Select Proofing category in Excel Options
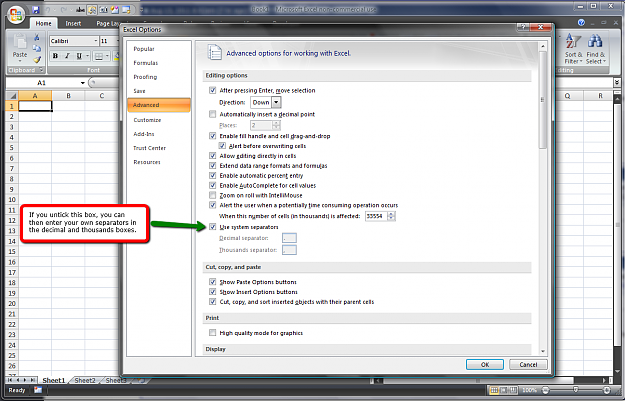Image resolution: width=625 pixels, height=401 pixels. click(x=145, y=77)
